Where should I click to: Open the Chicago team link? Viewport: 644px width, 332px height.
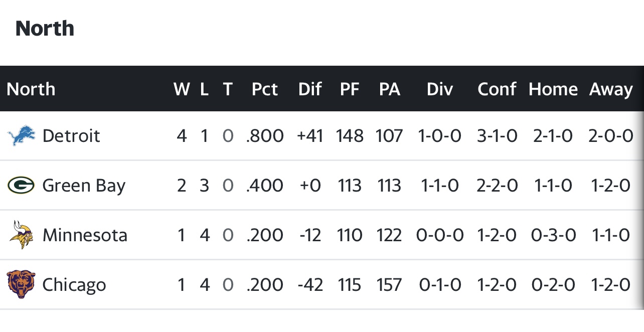click(74, 285)
